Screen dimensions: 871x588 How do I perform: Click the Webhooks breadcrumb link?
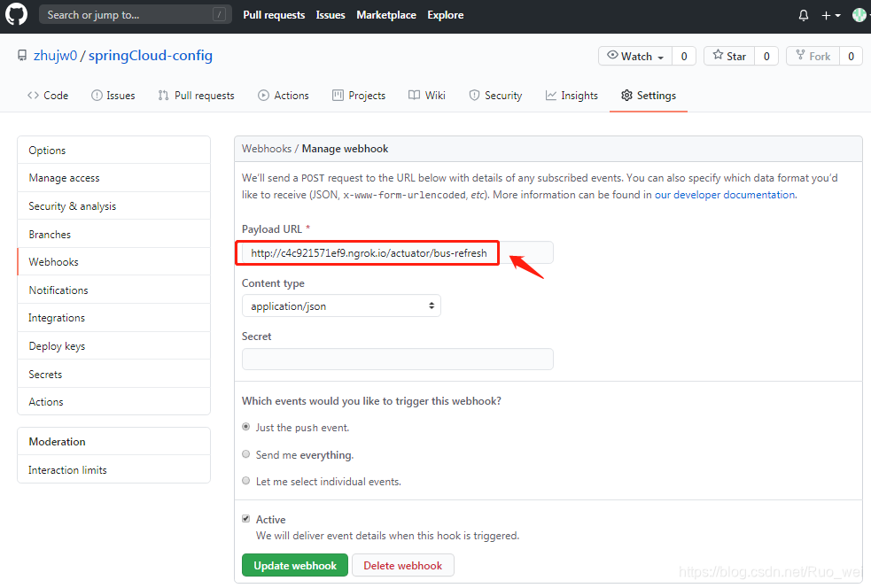[x=267, y=149]
